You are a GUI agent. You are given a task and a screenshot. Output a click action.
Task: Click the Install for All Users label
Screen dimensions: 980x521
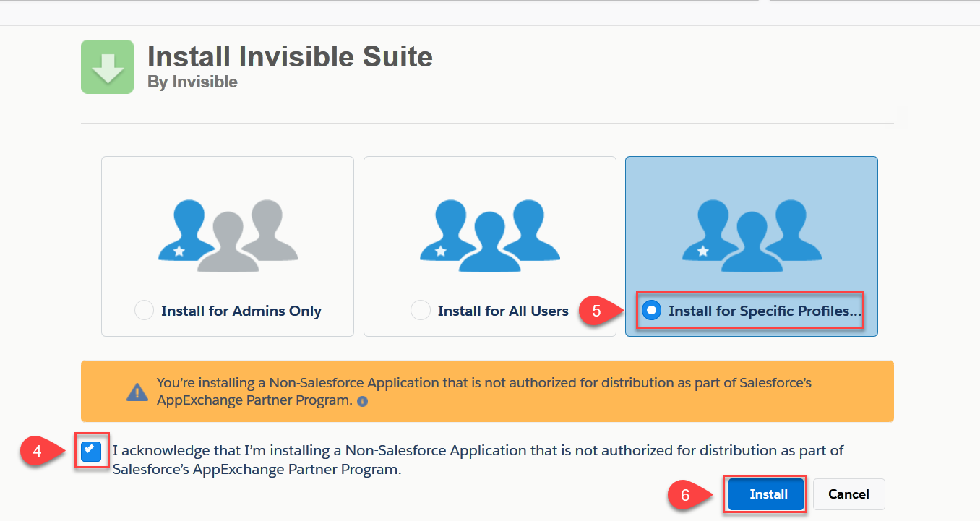[503, 311]
